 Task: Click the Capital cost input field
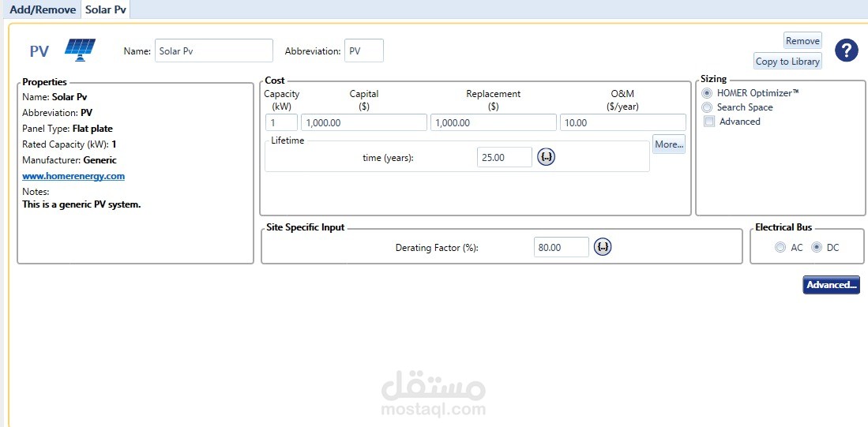[x=363, y=123]
